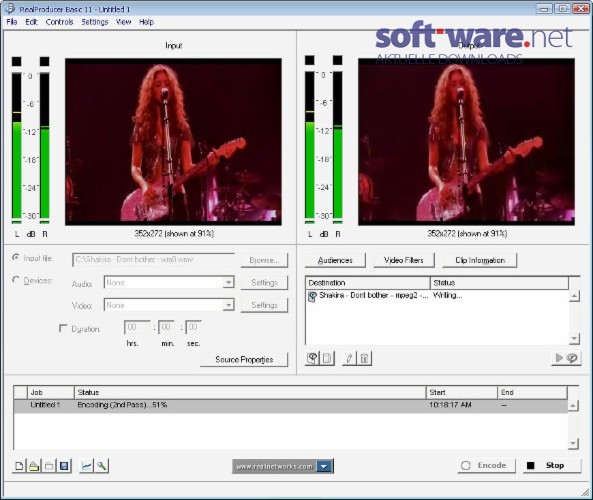593x500 pixels.
Task: Open Source Properties
Action: [x=244, y=359]
